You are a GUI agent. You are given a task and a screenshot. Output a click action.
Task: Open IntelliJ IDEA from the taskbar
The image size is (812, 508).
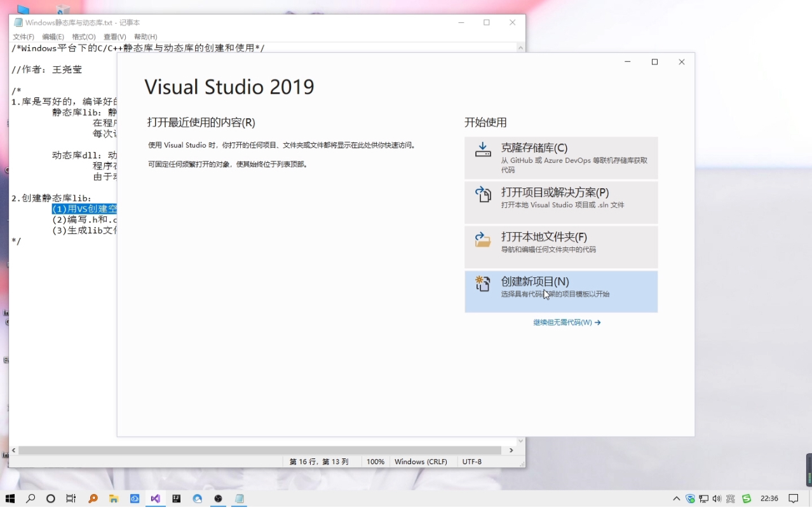pyautogui.click(x=177, y=498)
